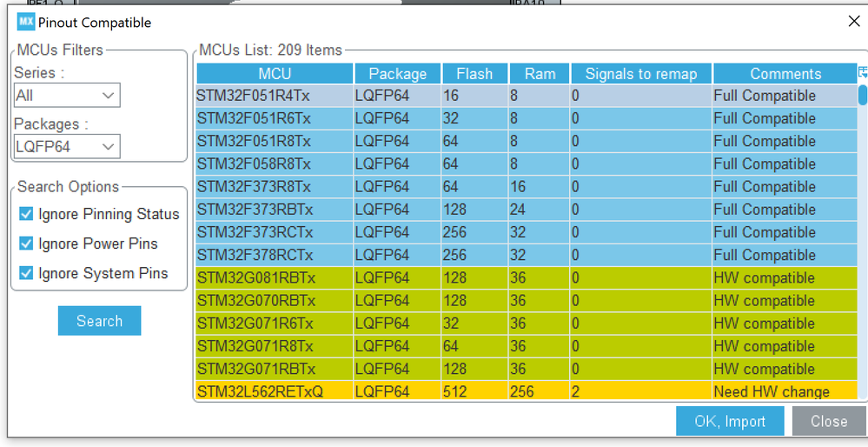Toggle Ignore Power Pins checkbox
The height and width of the screenshot is (447, 868).
26,244
